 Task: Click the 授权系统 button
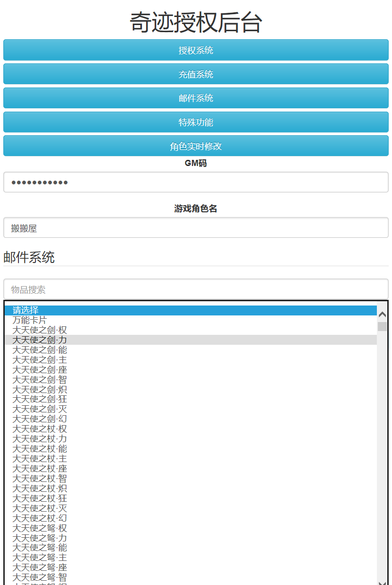coord(196,50)
